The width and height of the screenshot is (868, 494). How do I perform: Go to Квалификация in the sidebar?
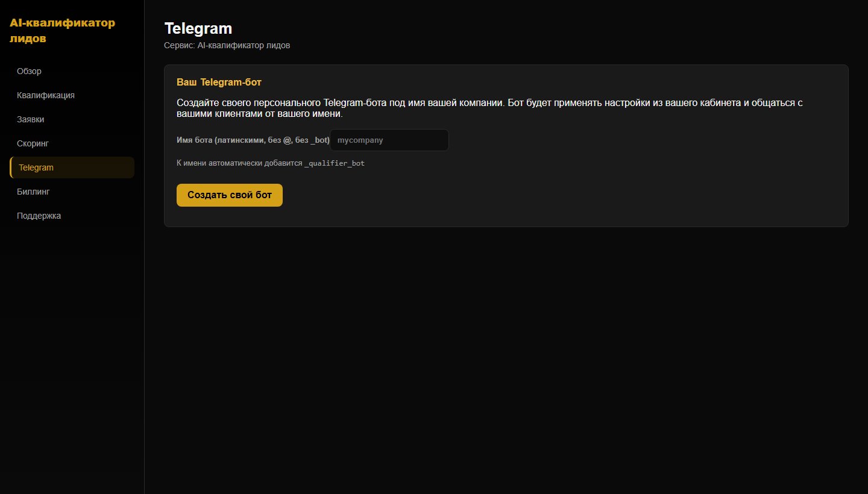tap(72, 95)
